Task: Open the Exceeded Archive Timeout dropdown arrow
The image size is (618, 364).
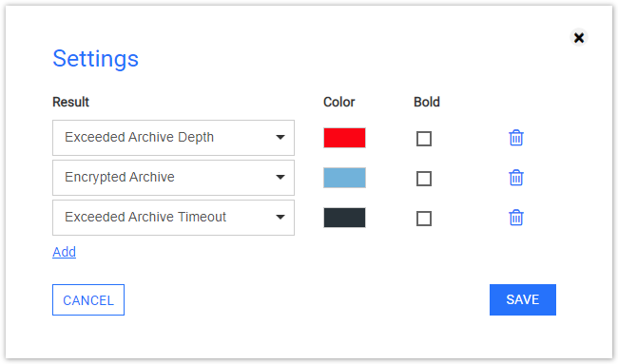Action: [x=280, y=217]
